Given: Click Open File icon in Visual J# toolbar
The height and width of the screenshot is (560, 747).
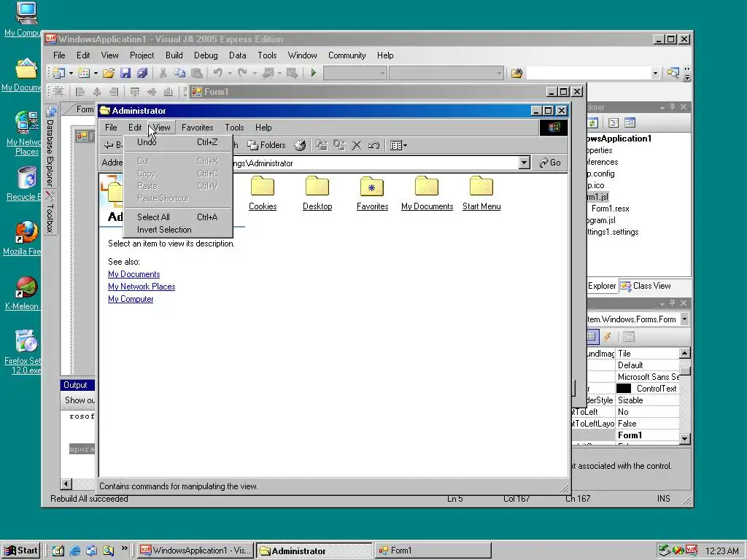Looking at the screenshot, I should coord(109,73).
